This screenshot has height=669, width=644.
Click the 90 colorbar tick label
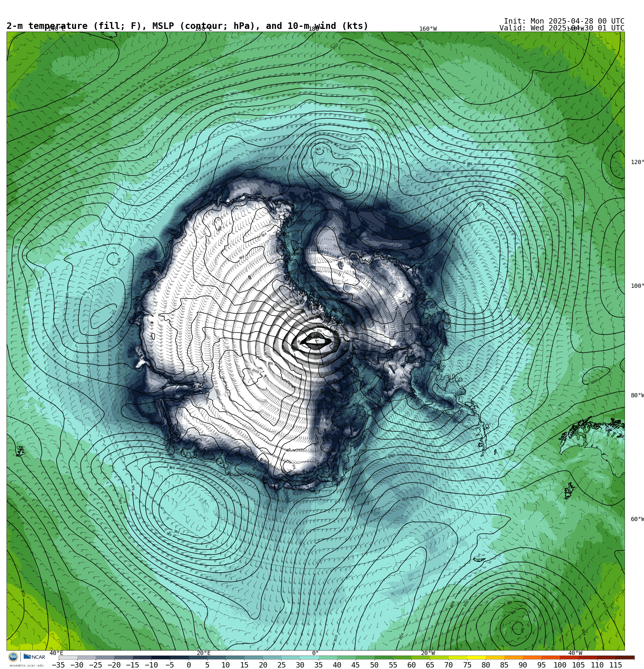523,665
